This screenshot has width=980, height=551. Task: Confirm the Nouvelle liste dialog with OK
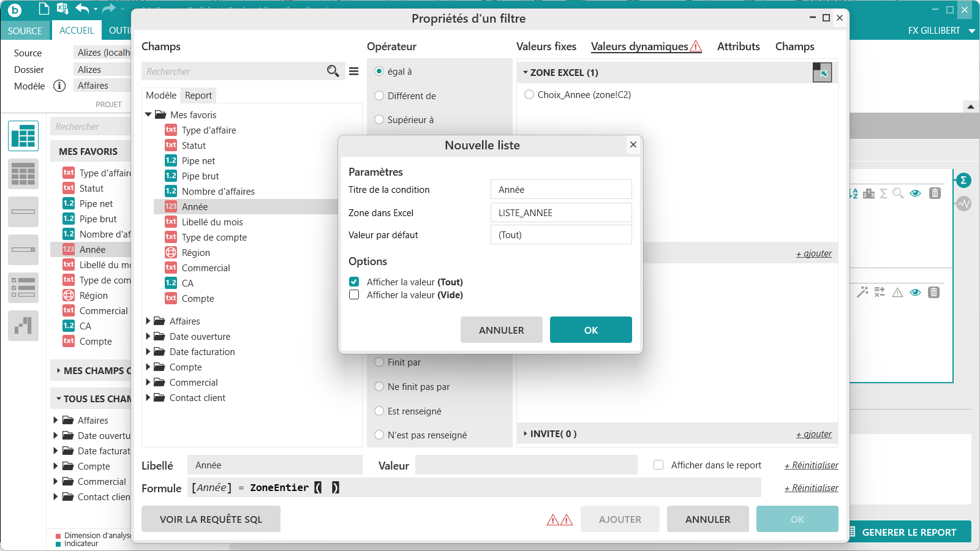(590, 330)
